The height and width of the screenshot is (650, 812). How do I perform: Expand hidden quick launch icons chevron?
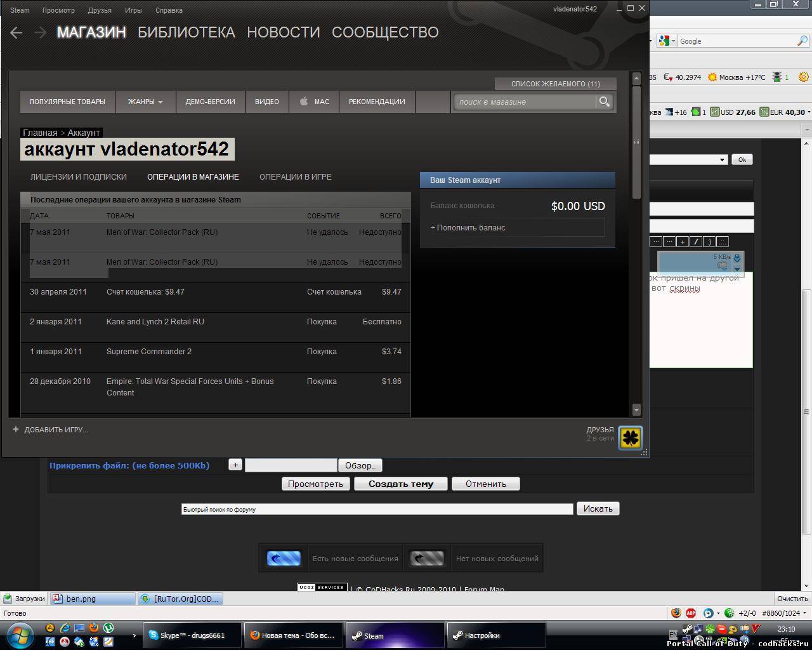click(134, 635)
